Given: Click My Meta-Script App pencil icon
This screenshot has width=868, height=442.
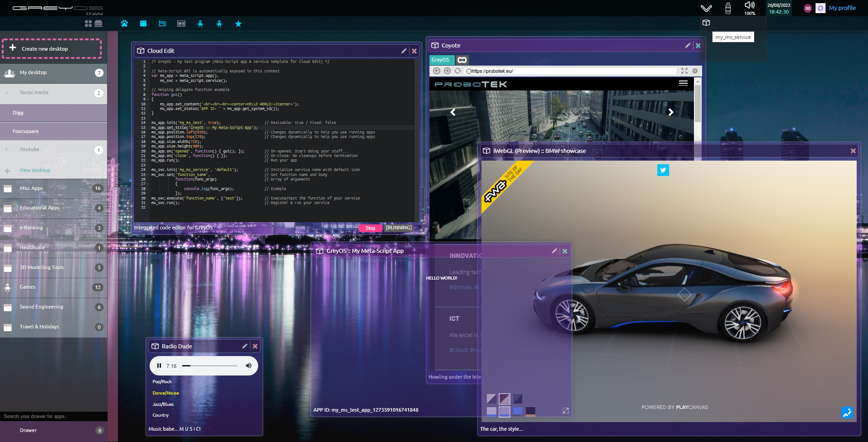Looking at the screenshot, I should coord(554,251).
